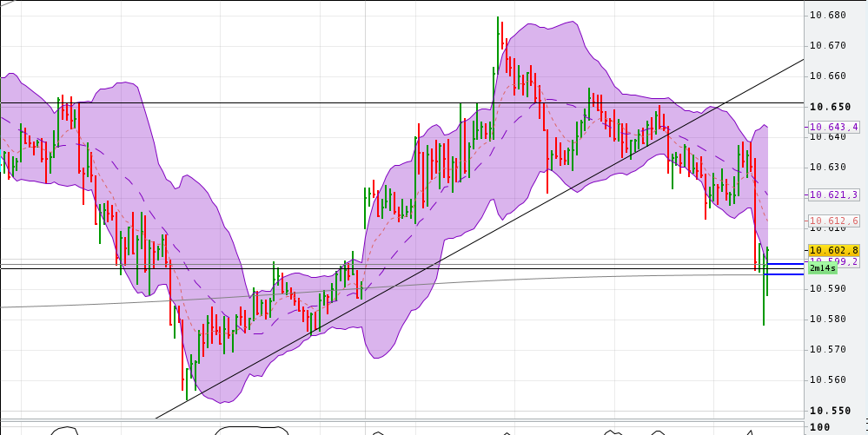The image size is (868, 435).
Task: Click the 10.560 price axis label
Action: [827, 380]
